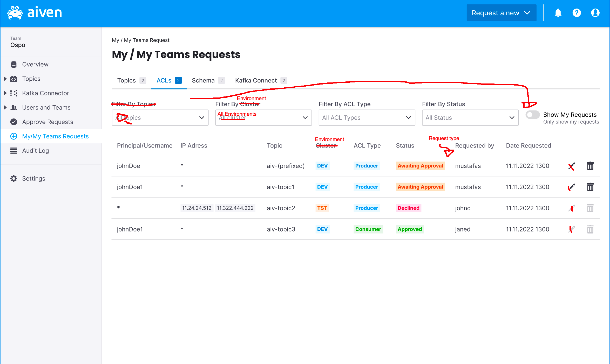Open the Filter By Status dropdown
Image resolution: width=610 pixels, height=364 pixels.
[470, 118]
